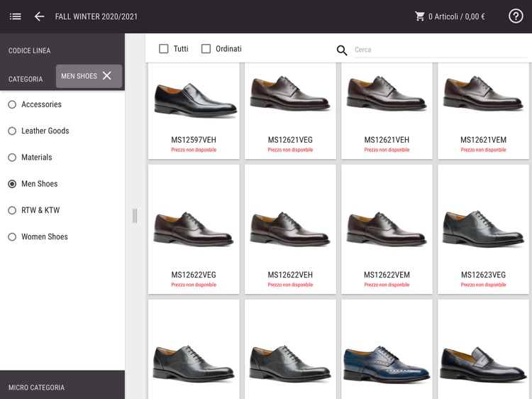Click the MS12621VEM product code label
The image size is (532, 399).
(483, 140)
